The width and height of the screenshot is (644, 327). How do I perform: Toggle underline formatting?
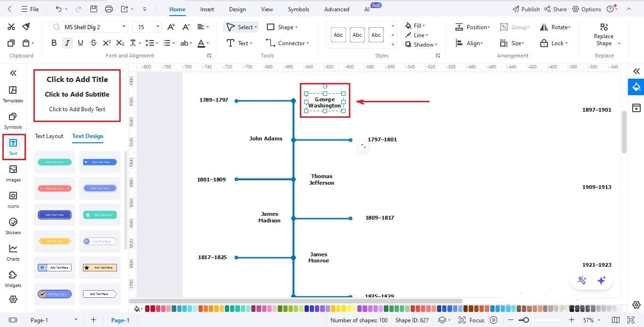click(80, 42)
